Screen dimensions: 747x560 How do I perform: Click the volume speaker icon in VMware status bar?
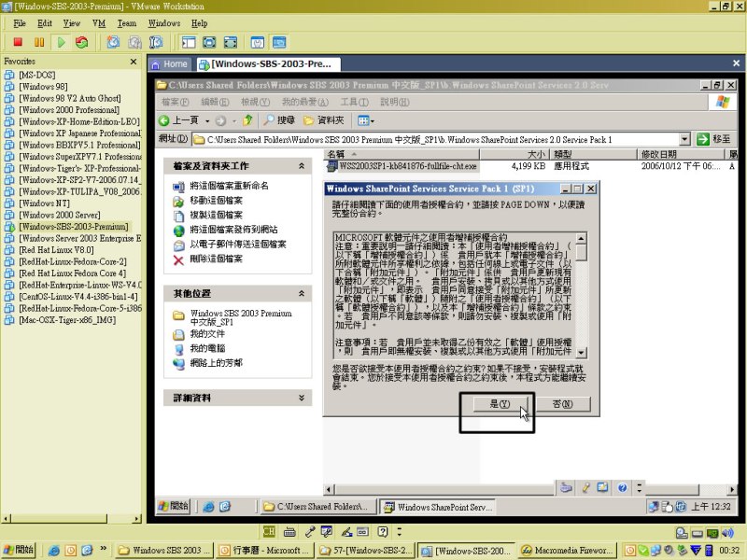click(727, 533)
